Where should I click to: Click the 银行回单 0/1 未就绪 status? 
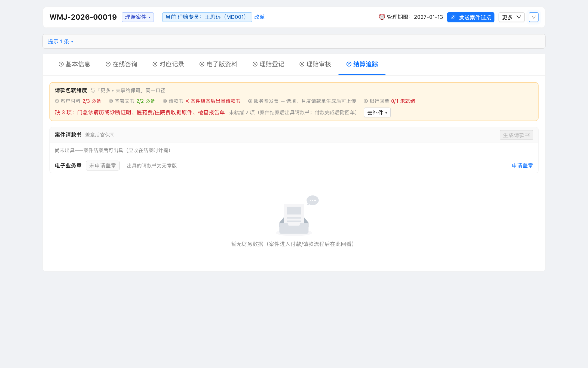tap(390, 101)
